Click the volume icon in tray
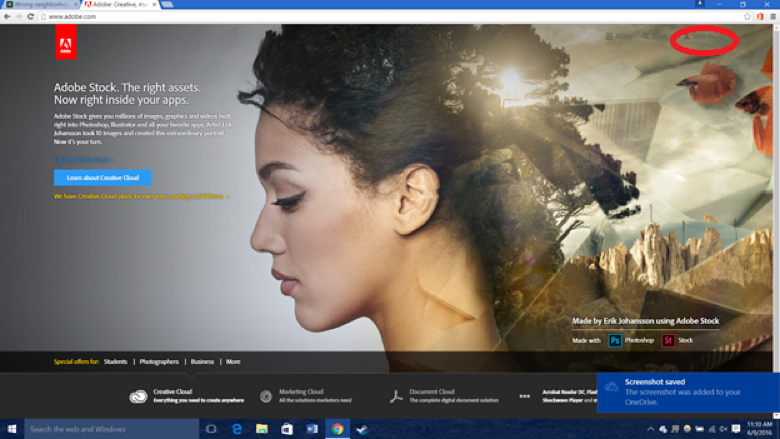 click(x=723, y=429)
